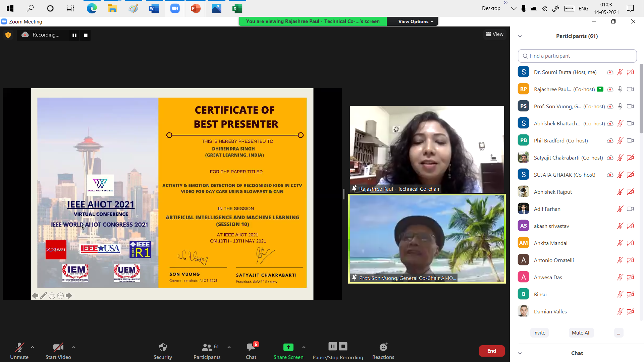Screen dimensions: 644x362
Task: Open the Security shield menu
Action: [163, 347]
